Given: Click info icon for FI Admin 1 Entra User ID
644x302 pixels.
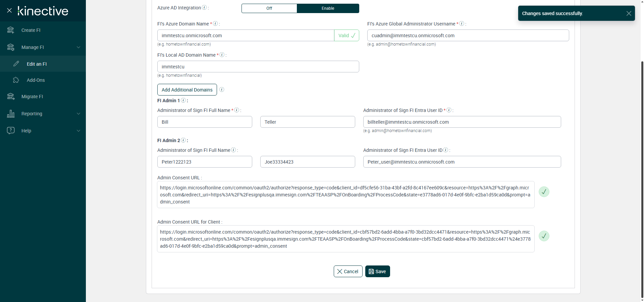Looking at the screenshot, I should [x=449, y=110].
